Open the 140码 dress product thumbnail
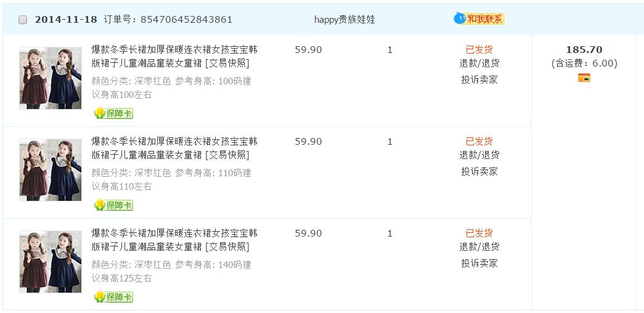This screenshot has height=313, width=644. [51, 262]
